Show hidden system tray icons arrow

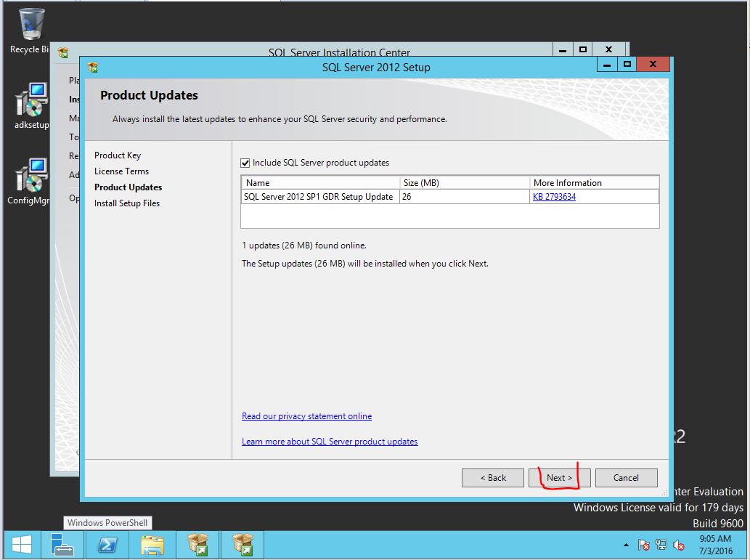pos(626,545)
